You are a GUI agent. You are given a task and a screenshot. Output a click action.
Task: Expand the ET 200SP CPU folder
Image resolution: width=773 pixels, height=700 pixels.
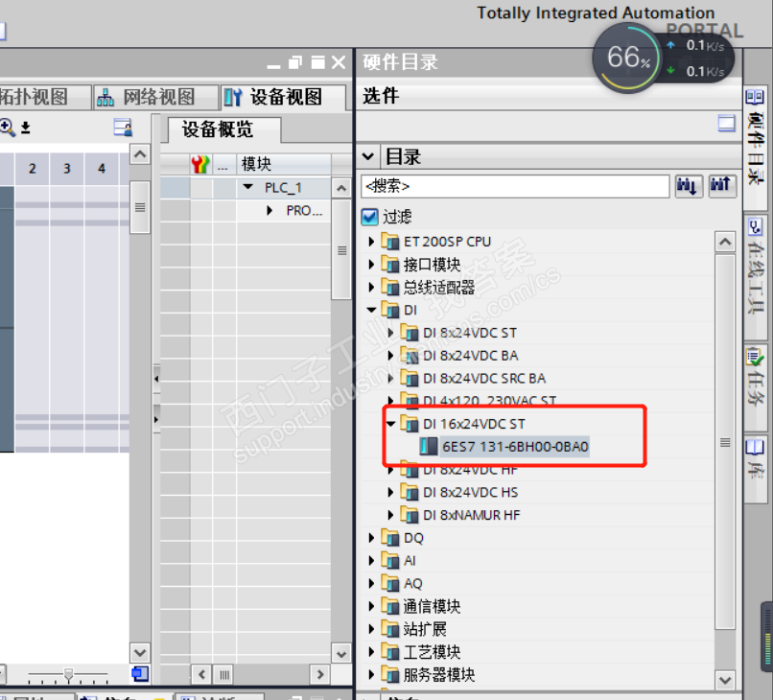point(372,242)
